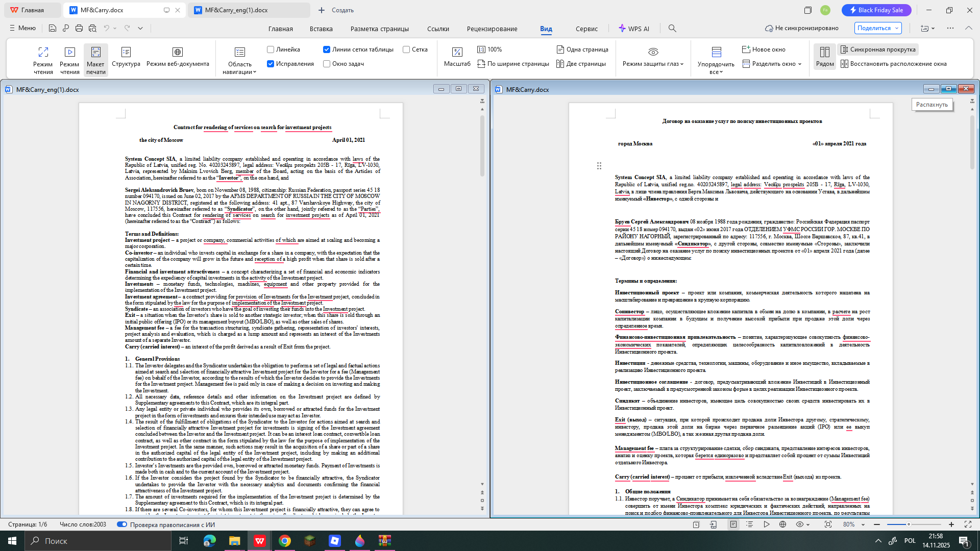980x551 pixels.
Task: Open the Вставка ribbon tab
Action: 321,29
